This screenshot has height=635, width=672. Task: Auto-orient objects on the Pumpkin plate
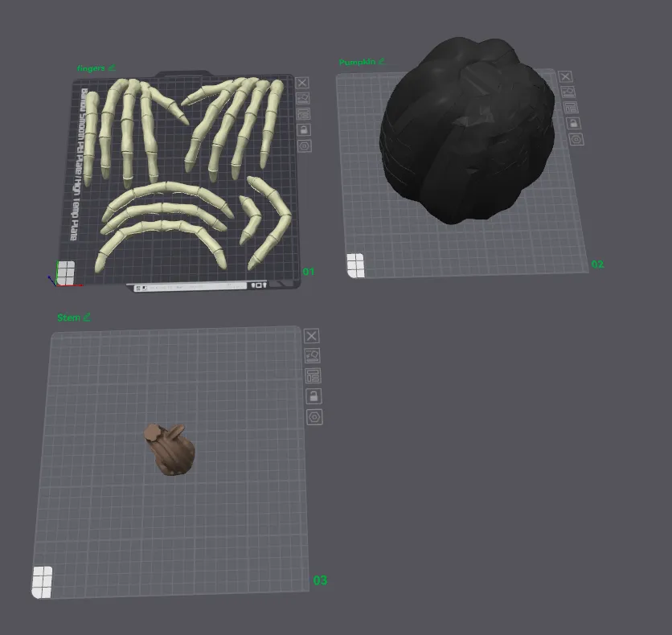pyautogui.click(x=568, y=92)
